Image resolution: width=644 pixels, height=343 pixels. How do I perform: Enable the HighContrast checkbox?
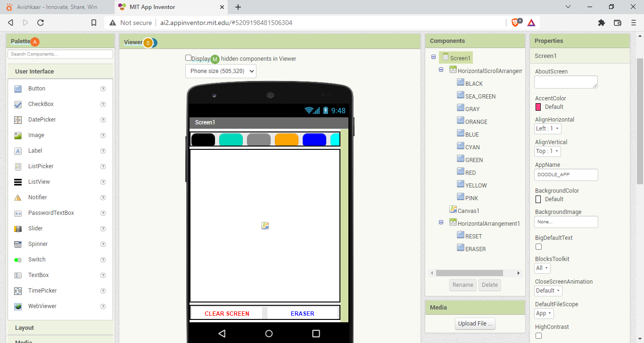[537, 335]
